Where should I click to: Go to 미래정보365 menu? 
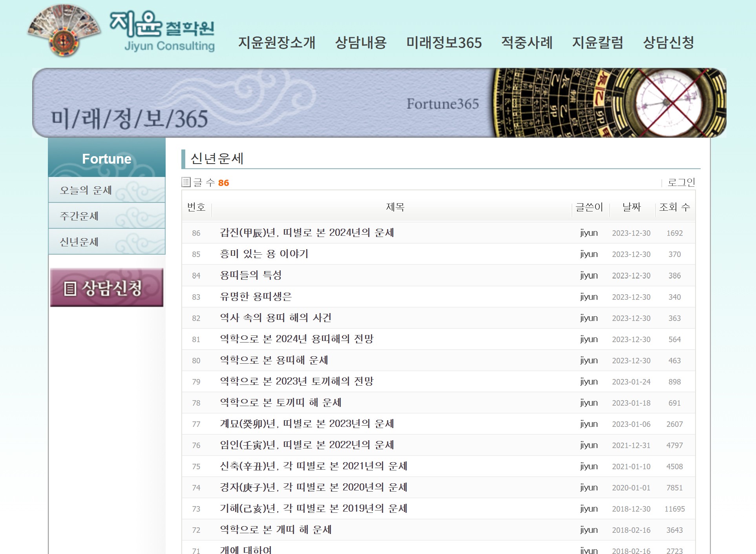[444, 42]
